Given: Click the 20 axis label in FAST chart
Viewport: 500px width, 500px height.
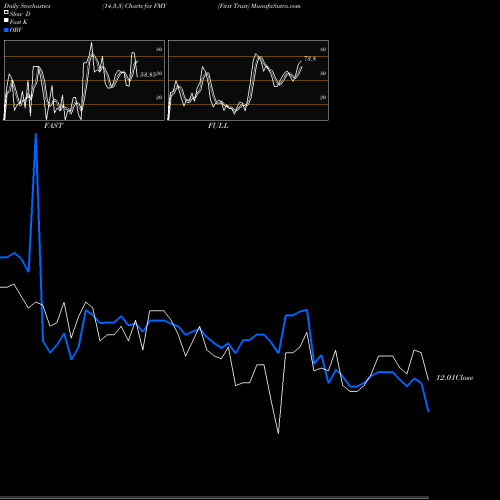Looking at the screenshot, I should coord(159,97).
